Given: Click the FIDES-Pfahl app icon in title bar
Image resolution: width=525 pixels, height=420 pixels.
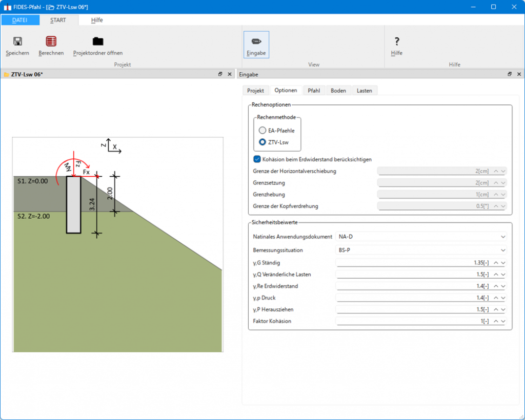Looking at the screenshot, I should [7, 7].
